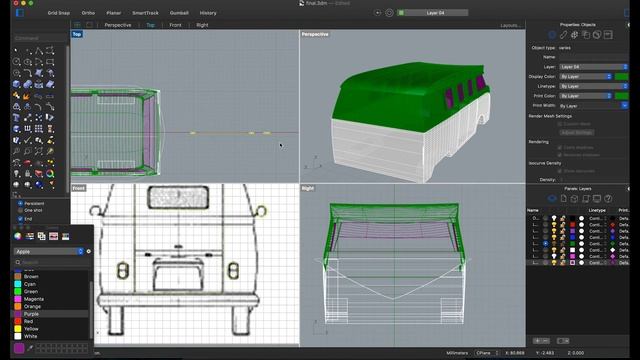The height and width of the screenshot is (360, 640).
Task: Select the One shot osnap radio button
Action: (20, 210)
